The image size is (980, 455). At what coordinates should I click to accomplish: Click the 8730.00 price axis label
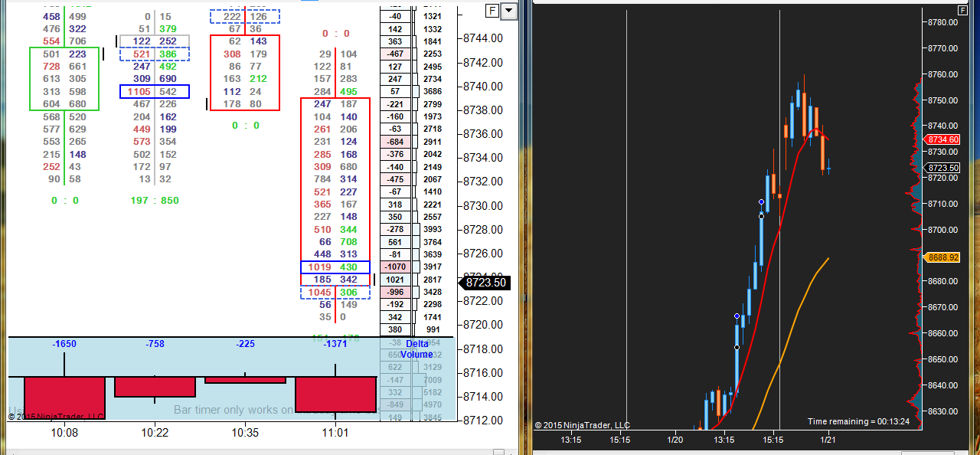483,206
